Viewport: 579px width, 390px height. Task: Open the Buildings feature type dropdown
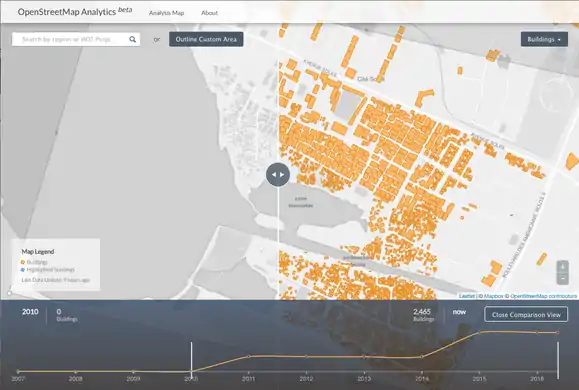point(544,39)
